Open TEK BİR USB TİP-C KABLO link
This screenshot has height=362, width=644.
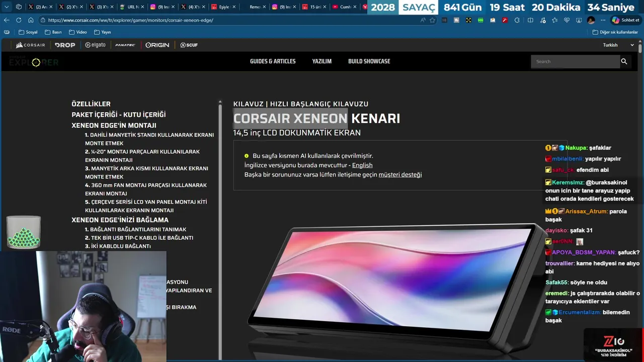pos(139,238)
